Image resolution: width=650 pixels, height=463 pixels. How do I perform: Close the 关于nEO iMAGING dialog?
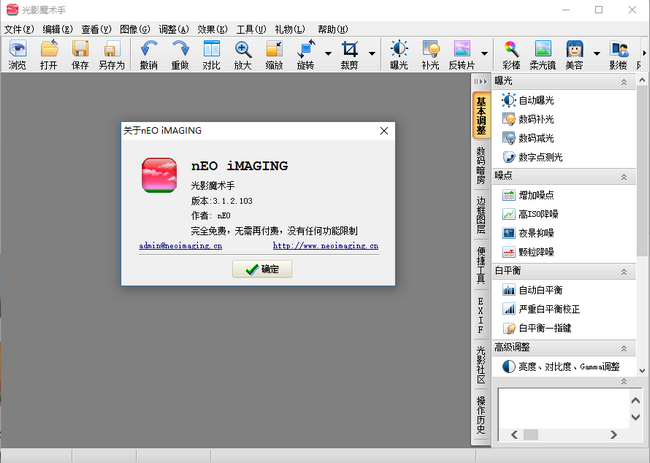click(x=384, y=131)
